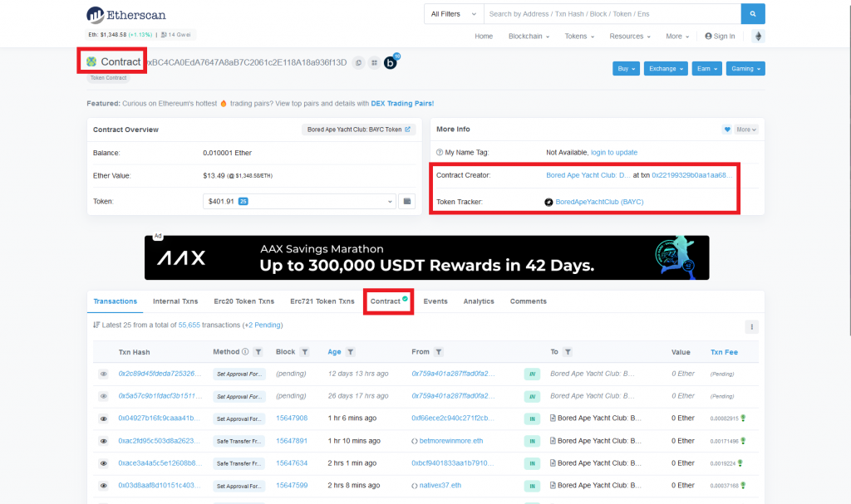The width and height of the screenshot is (851, 504).
Task: Expand the Blockchain menu
Action: tap(529, 37)
